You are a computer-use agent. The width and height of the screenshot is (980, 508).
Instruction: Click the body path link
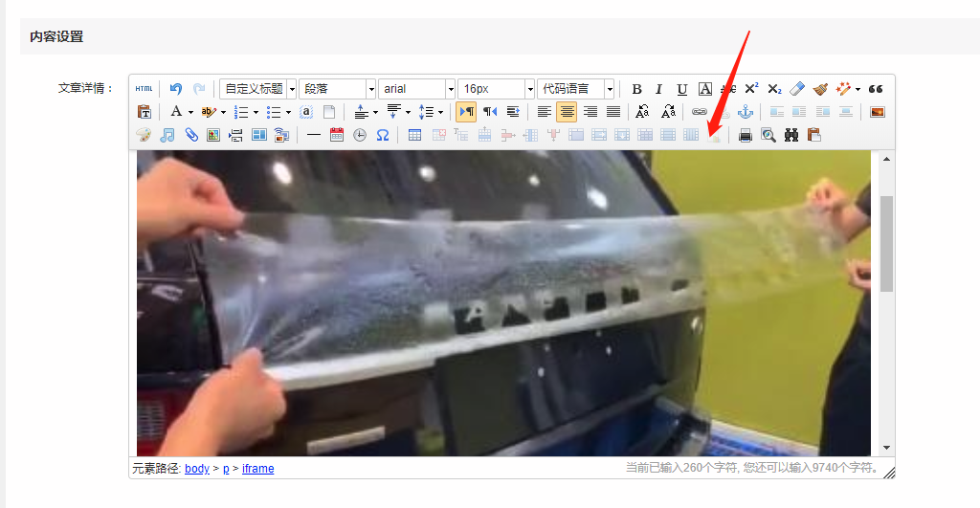tap(197, 469)
